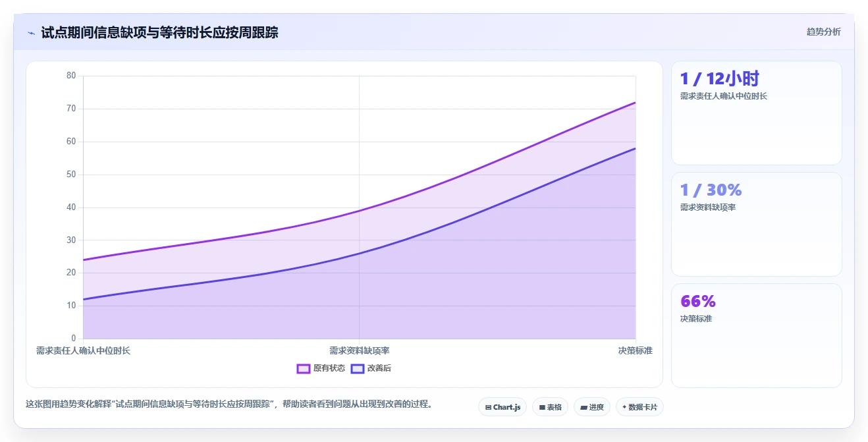Screen dimensions: 868x442
Task: Toggle the 改善后 legend entry
Action: click(x=371, y=368)
